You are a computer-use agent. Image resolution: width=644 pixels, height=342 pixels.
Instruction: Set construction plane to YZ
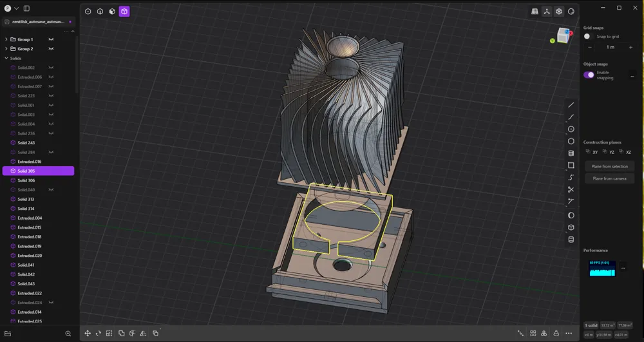coord(609,152)
